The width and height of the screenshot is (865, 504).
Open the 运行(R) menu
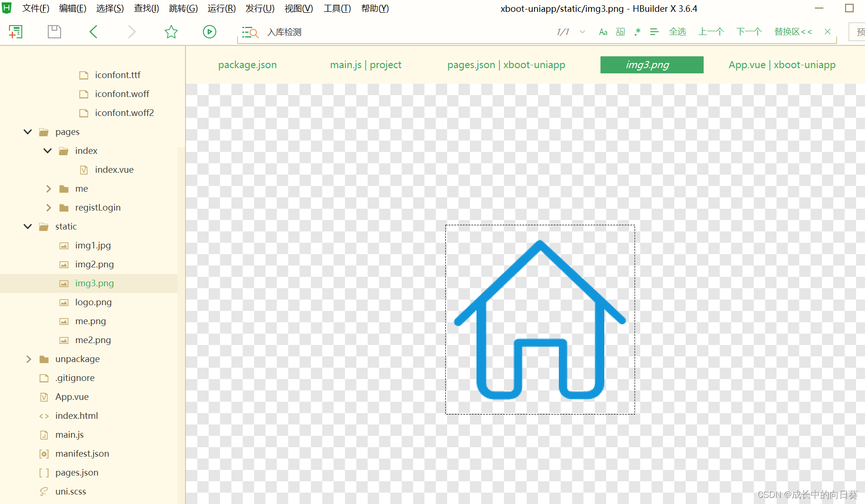coord(221,9)
